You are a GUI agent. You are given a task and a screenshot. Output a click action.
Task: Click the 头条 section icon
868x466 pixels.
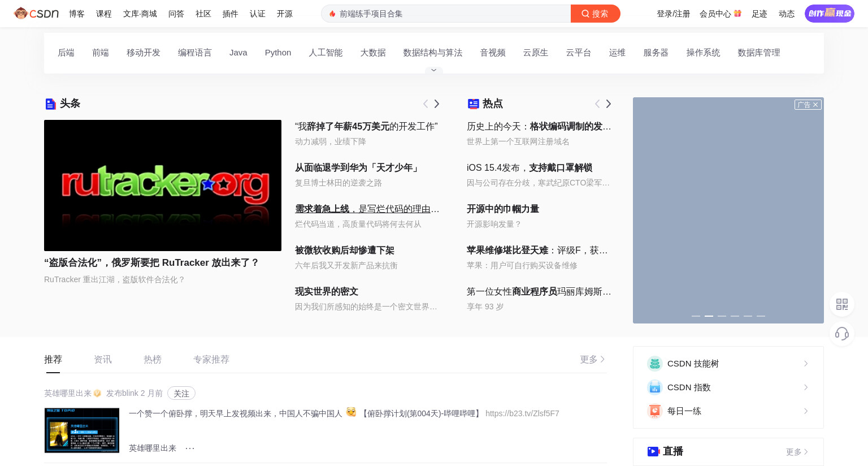pyautogui.click(x=50, y=103)
